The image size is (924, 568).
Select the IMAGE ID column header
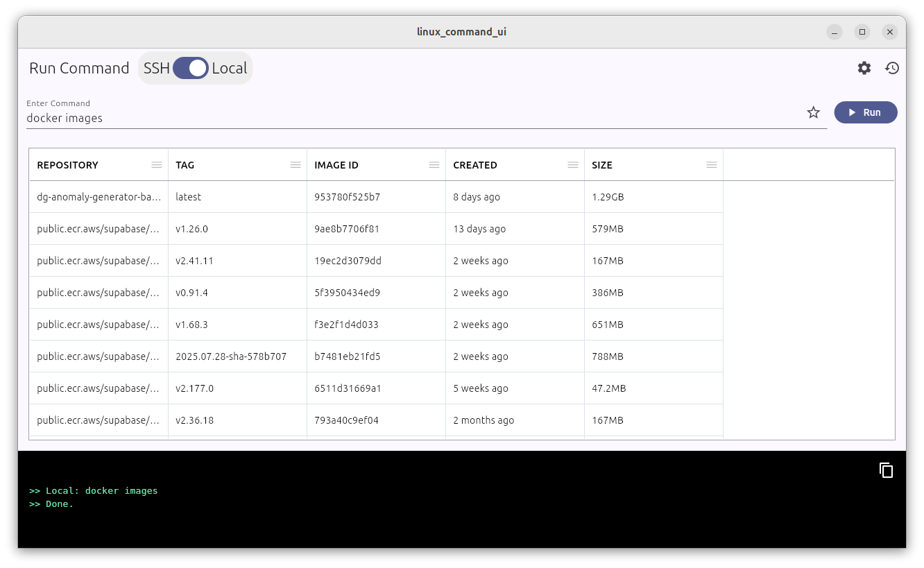[x=336, y=165]
